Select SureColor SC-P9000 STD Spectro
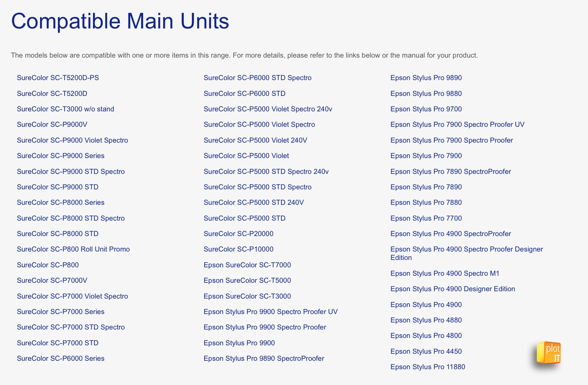 coord(71,171)
